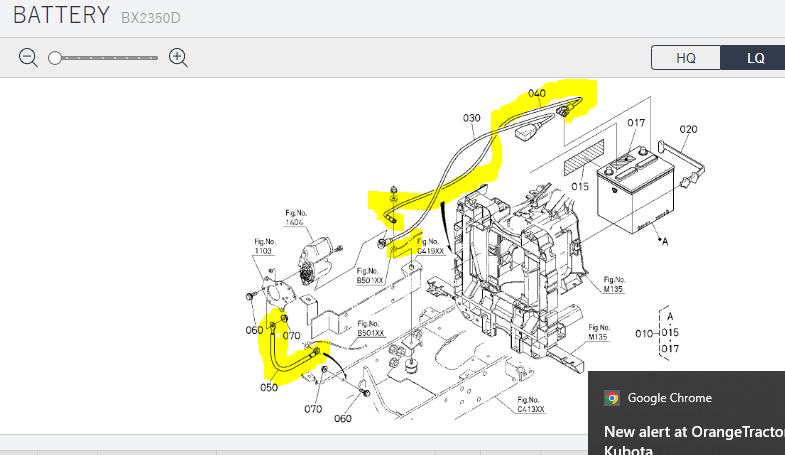Click the battery drawing in the diagram
Viewport: 785px width, 455px height.
[635, 190]
